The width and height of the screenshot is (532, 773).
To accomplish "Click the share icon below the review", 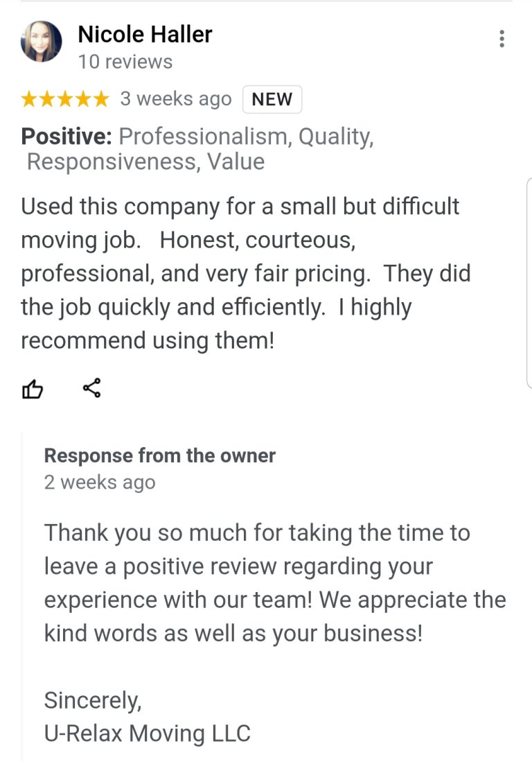I will (x=91, y=388).
